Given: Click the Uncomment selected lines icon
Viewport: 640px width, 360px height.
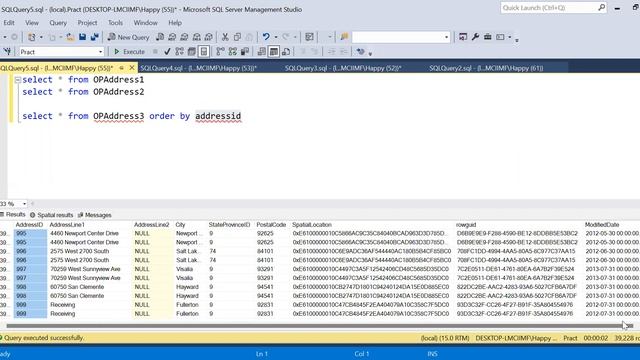Looking at the screenshot, I should 315,51.
